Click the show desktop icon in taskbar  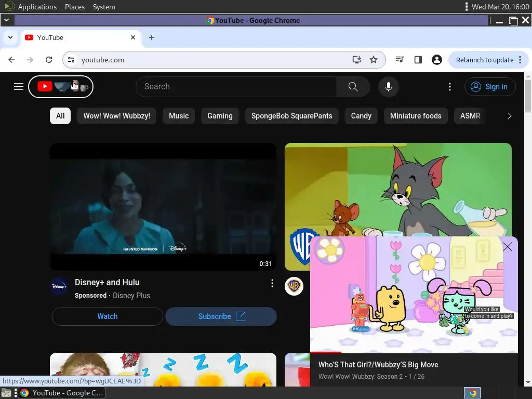click(6, 393)
